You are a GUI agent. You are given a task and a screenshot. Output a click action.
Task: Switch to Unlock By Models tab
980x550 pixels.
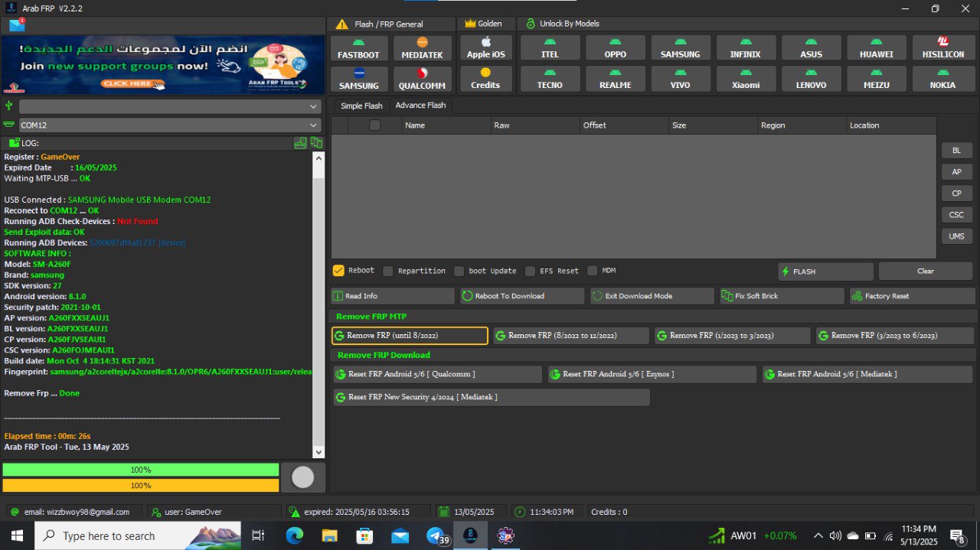(x=563, y=24)
